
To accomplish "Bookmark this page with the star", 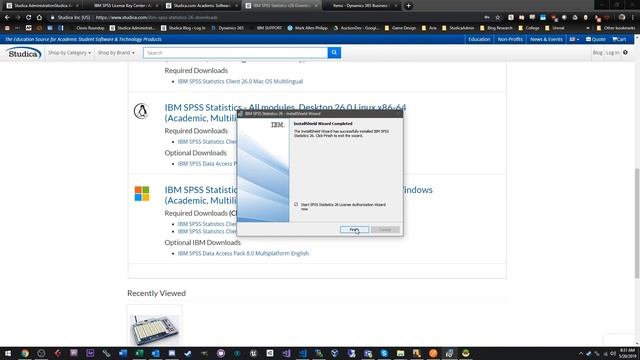I will pos(498,18).
